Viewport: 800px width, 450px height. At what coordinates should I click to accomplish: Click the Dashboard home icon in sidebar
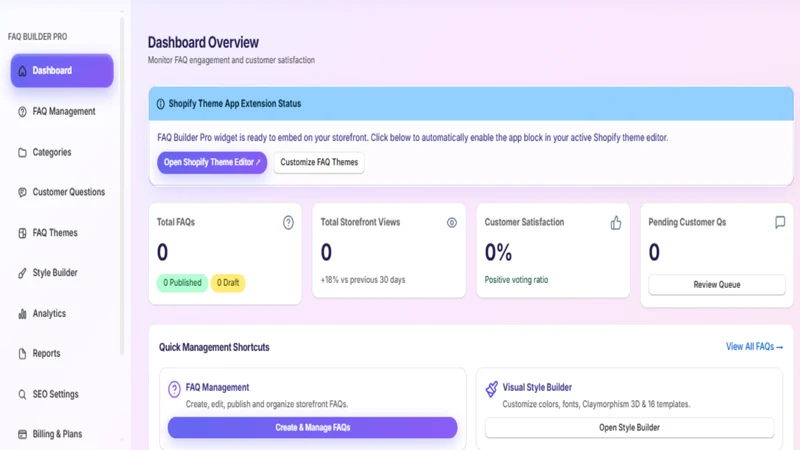[22, 71]
